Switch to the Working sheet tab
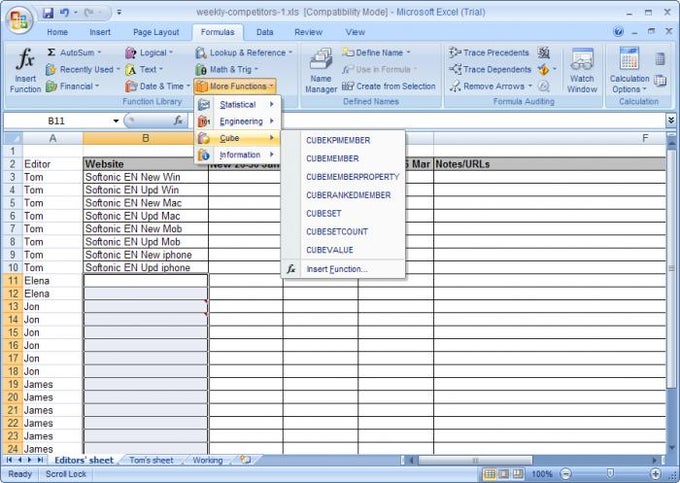Image resolution: width=680 pixels, height=483 pixels. point(208,460)
